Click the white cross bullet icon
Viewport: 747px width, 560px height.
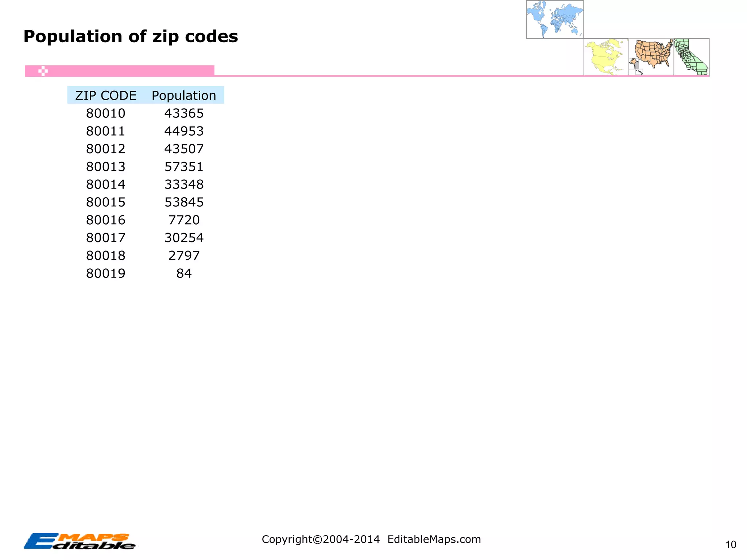43,71
